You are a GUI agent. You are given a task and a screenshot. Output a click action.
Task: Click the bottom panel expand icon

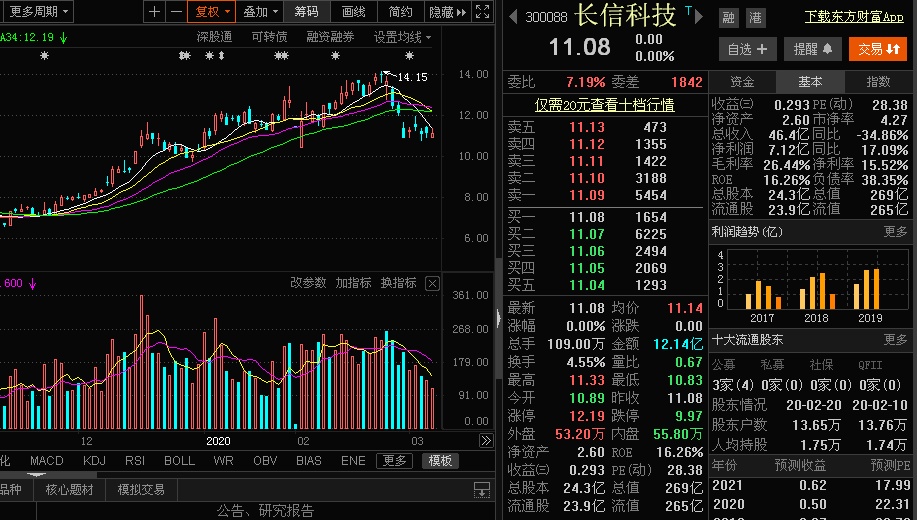click(481, 490)
